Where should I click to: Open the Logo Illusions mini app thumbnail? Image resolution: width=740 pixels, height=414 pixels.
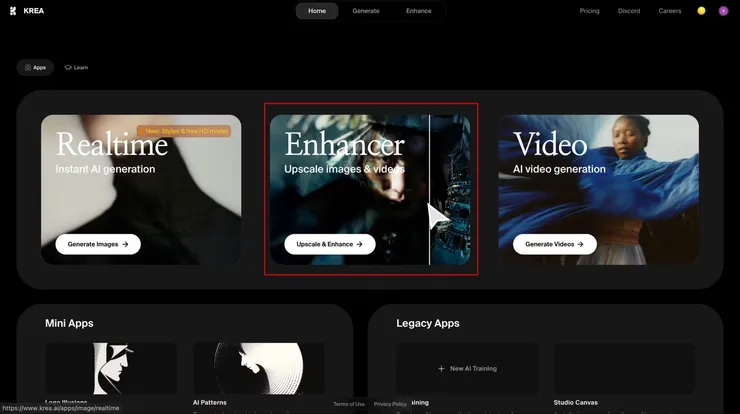click(x=111, y=368)
